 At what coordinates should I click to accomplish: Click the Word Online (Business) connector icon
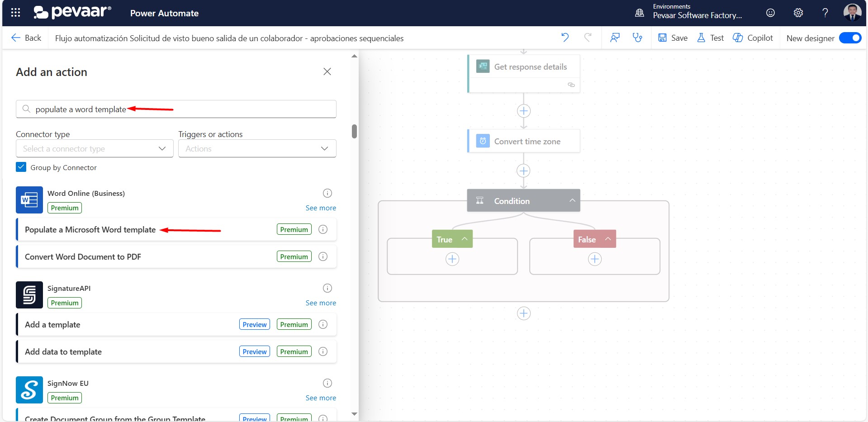pyautogui.click(x=29, y=200)
